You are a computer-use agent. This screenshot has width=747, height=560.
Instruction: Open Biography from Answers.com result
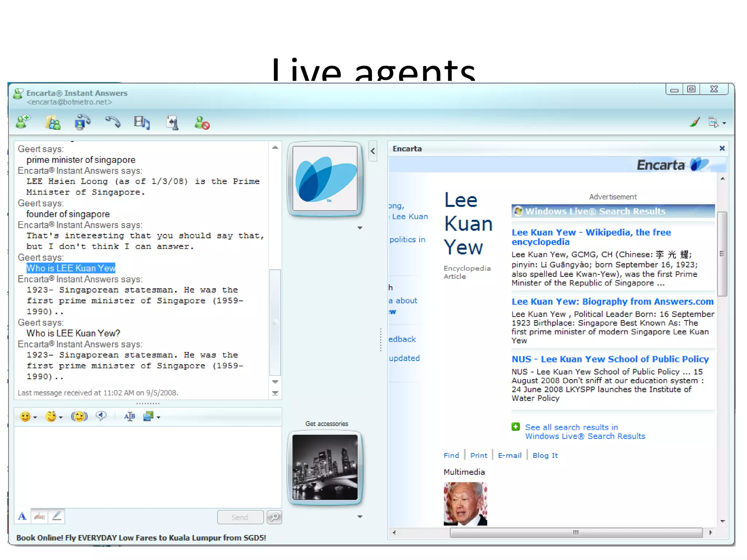[x=612, y=302]
